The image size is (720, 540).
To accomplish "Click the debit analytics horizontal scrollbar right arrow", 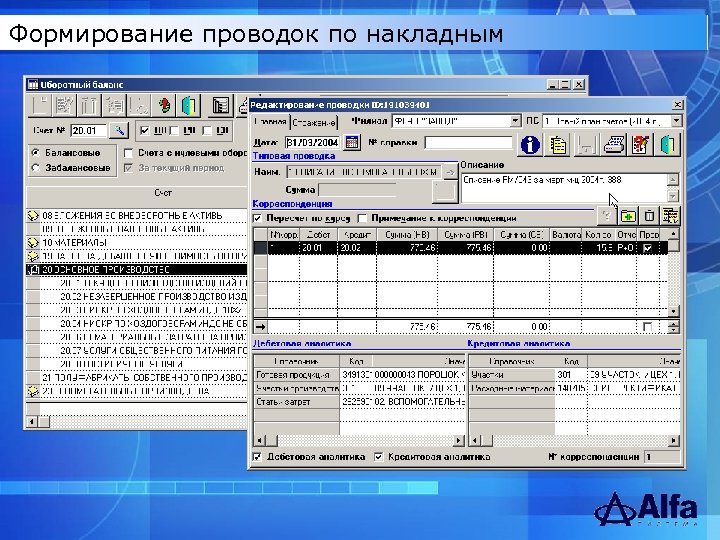I will coord(458,441).
